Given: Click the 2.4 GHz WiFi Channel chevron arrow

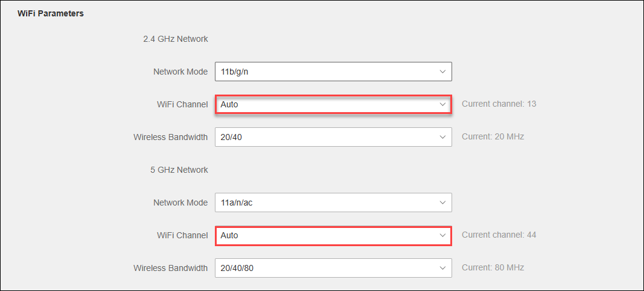Looking at the screenshot, I should [x=442, y=104].
